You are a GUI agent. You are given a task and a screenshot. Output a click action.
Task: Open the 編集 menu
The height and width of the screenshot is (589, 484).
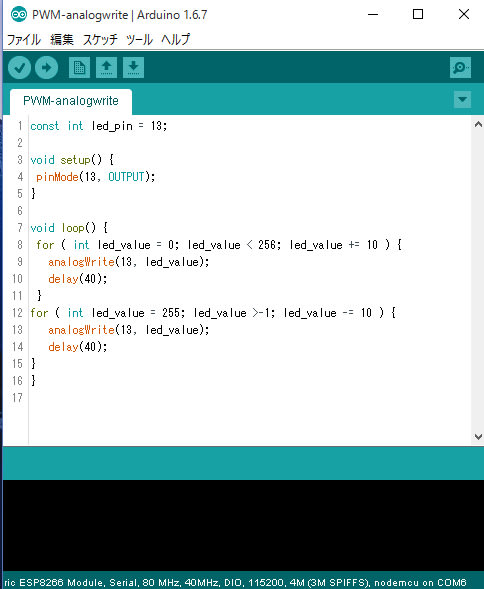[x=62, y=39]
